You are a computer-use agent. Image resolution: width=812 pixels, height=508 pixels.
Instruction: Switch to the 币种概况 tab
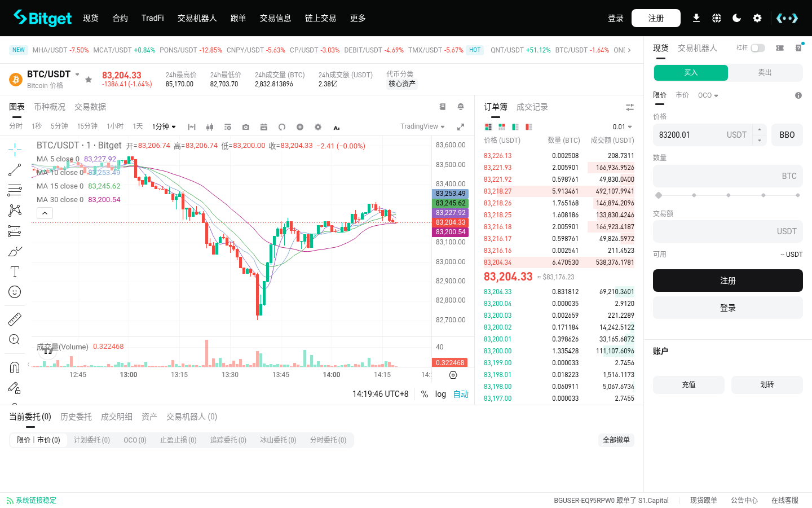coord(50,107)
